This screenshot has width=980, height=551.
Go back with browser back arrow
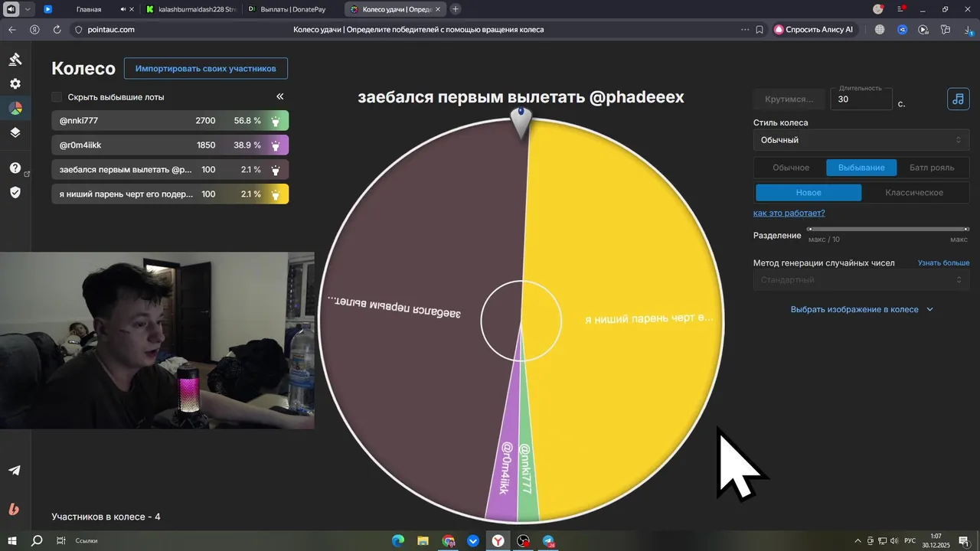pos(11,29)
